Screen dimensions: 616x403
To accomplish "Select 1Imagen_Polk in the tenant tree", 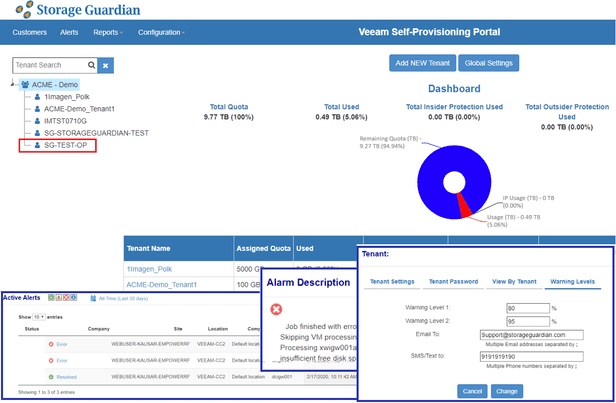I will click(x=67, y=97).
